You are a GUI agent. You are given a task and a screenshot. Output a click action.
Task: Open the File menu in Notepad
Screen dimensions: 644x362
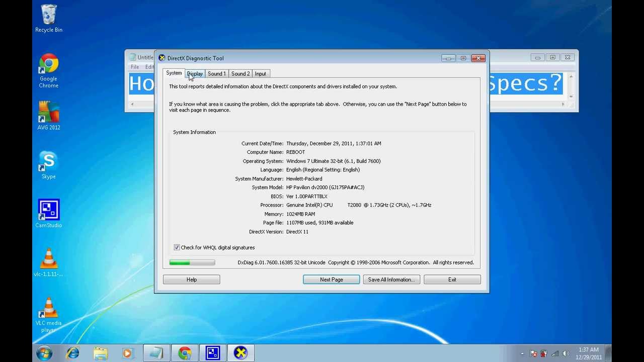coord(135,67)
